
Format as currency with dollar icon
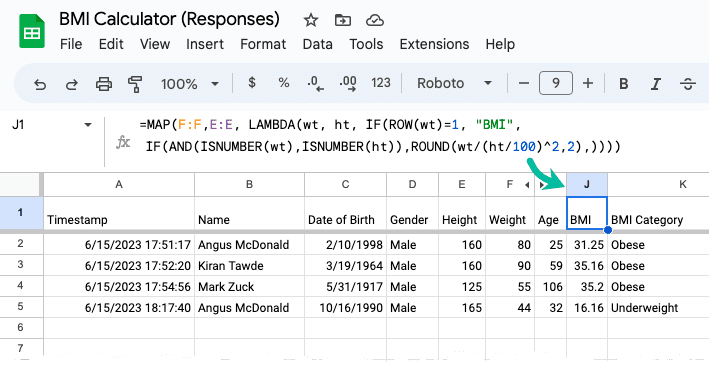click(x=252, y=83)
